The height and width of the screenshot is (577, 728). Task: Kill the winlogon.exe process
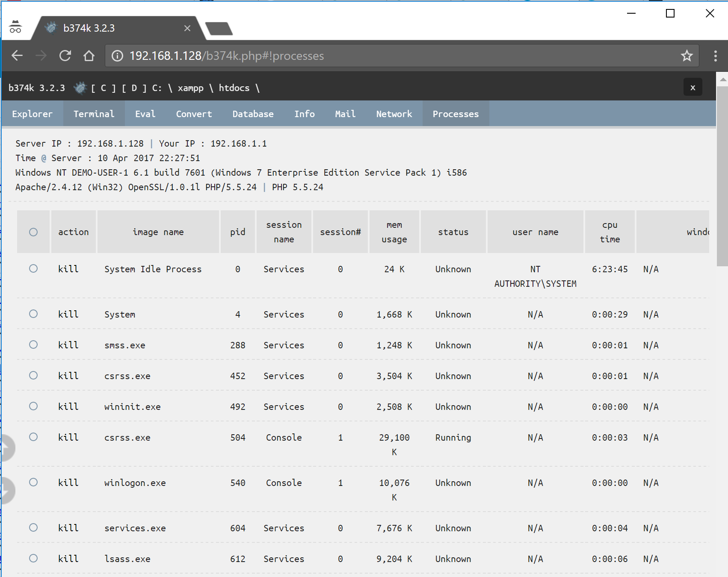click(68, 483)
